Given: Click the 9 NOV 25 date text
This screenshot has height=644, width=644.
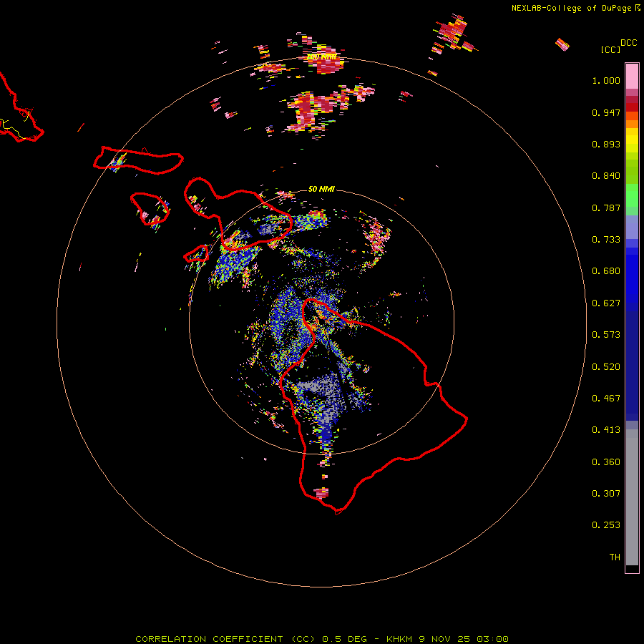Looking at the screenshot, I should [x=446, y=639].
